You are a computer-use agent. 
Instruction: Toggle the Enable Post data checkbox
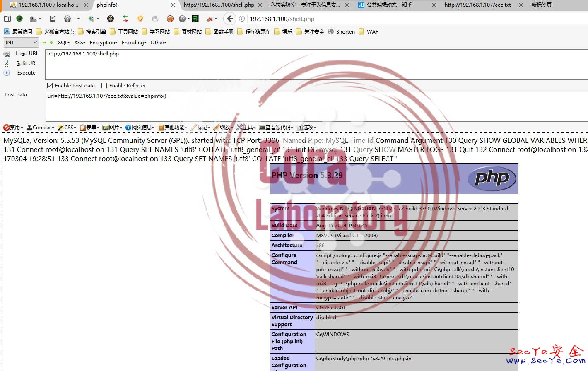click(x=50, y=86)
